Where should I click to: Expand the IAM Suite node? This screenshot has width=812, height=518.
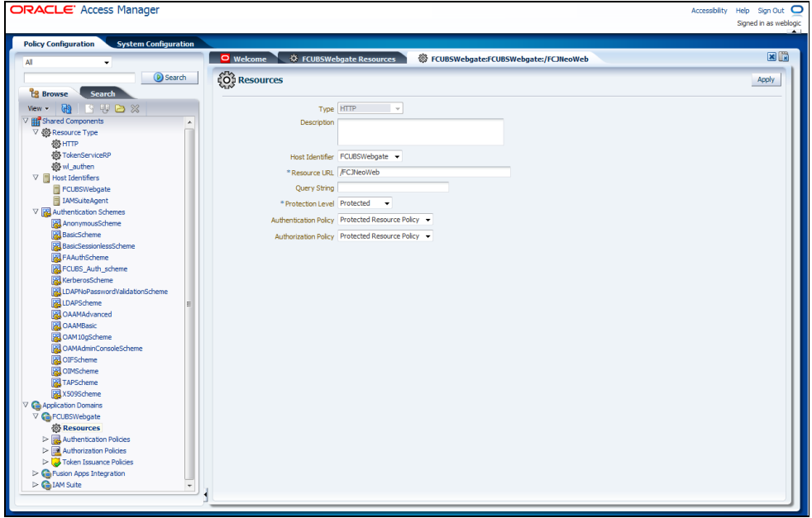click(36, 485)
